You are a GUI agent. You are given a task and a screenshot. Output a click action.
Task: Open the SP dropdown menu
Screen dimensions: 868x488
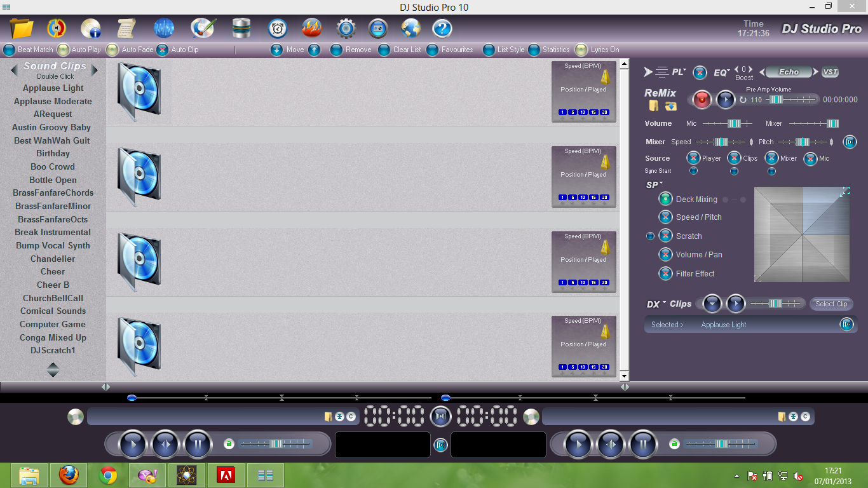(654, 185)
